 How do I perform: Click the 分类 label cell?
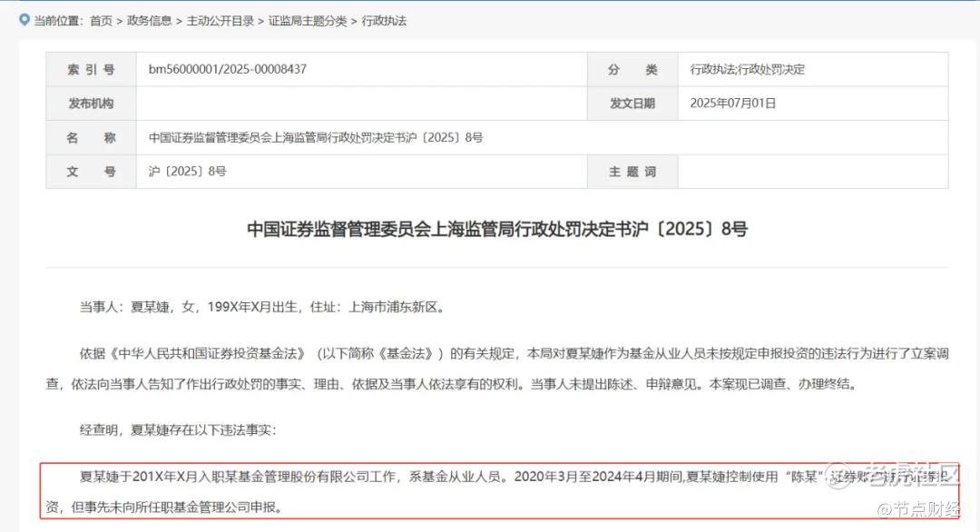coord(632,69)
